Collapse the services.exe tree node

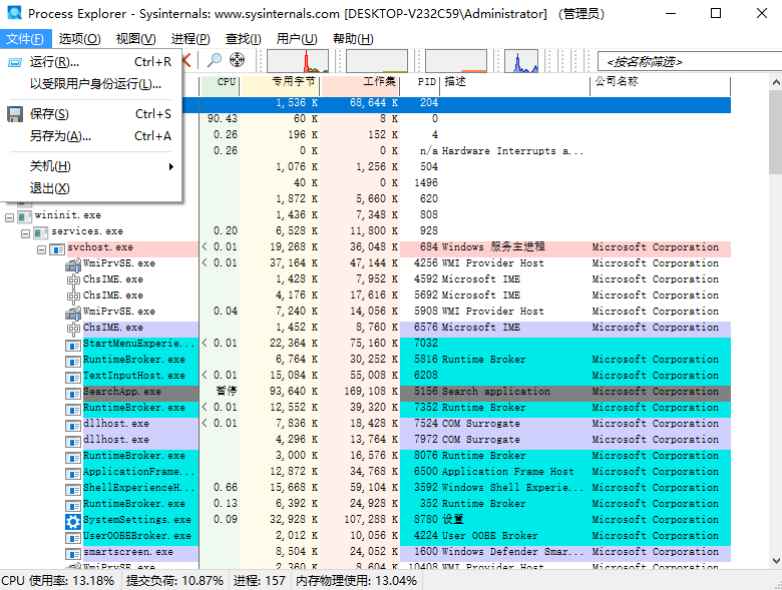tap(25, 233)
